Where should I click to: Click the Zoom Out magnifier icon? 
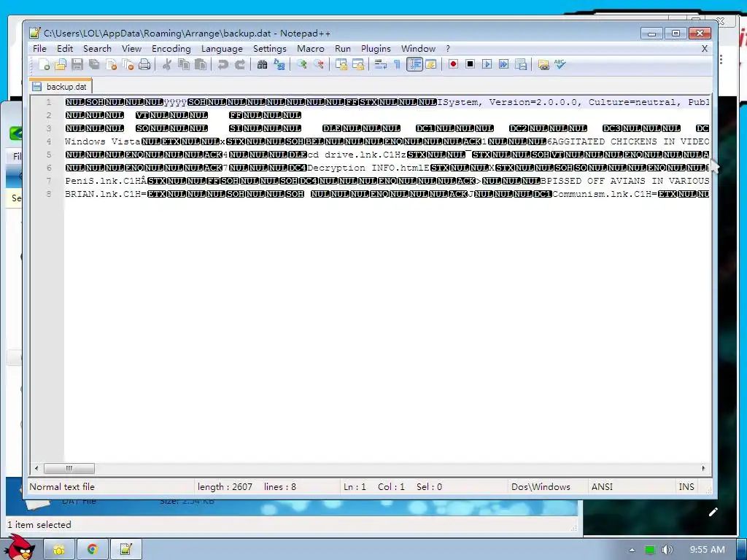(x=318, y=64)
